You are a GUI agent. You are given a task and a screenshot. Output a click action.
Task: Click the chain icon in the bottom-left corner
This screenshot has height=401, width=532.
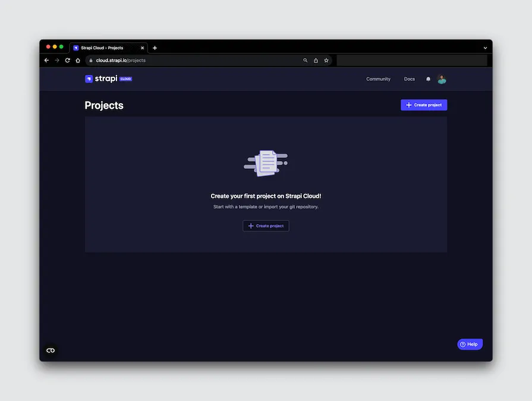click(x=50, y=350)
